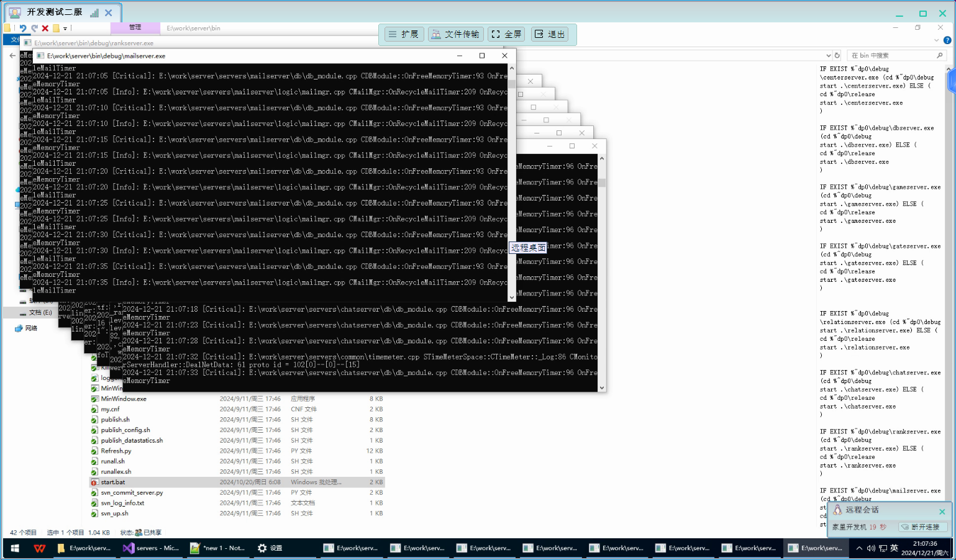Click the red delete X in quick access toolbar
This screenshot has height=560, width=956.
(45, 28)
